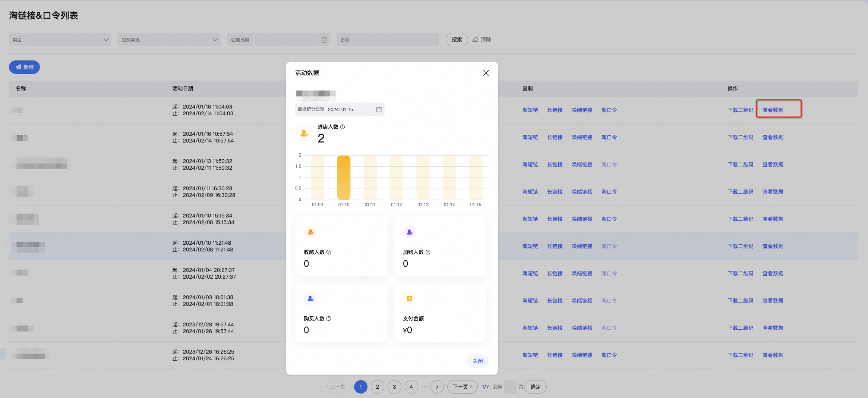Click 下载二维码 in the 2024/01/04 20:27:37 row
The image size is (868, 398).
740,273
